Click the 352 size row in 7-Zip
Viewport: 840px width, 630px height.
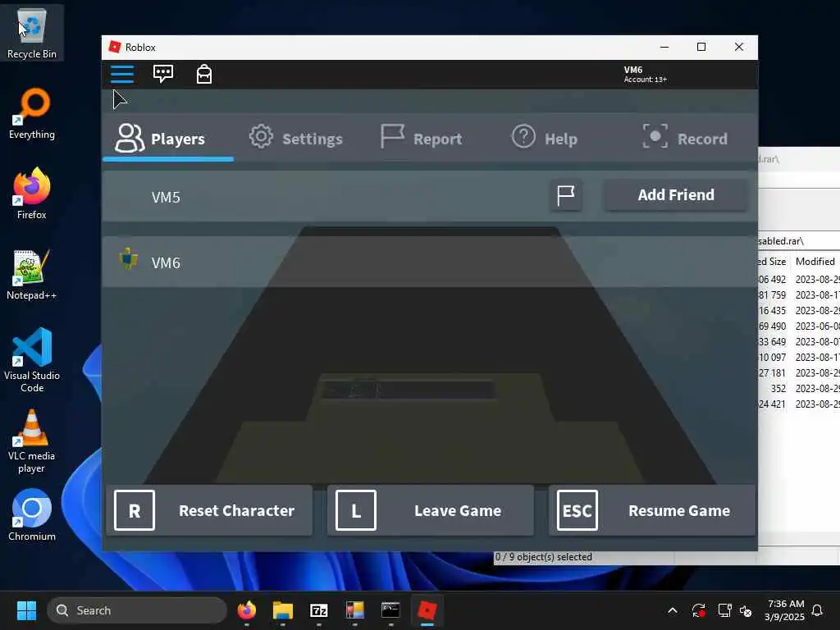[x=799, y=388]
